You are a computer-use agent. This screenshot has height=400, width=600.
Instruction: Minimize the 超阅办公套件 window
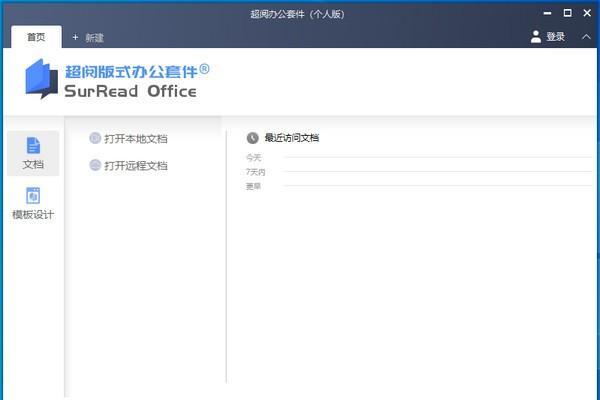click(x=548, y=13)
